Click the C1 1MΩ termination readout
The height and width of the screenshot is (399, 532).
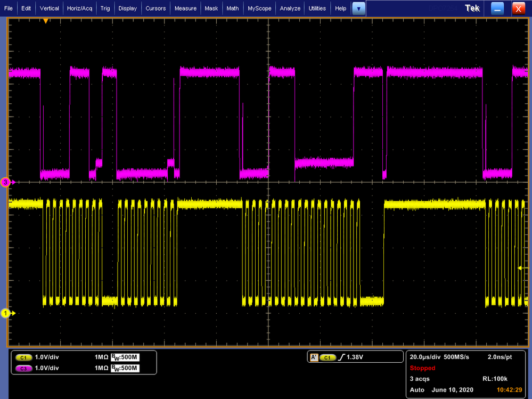(101, 357)
